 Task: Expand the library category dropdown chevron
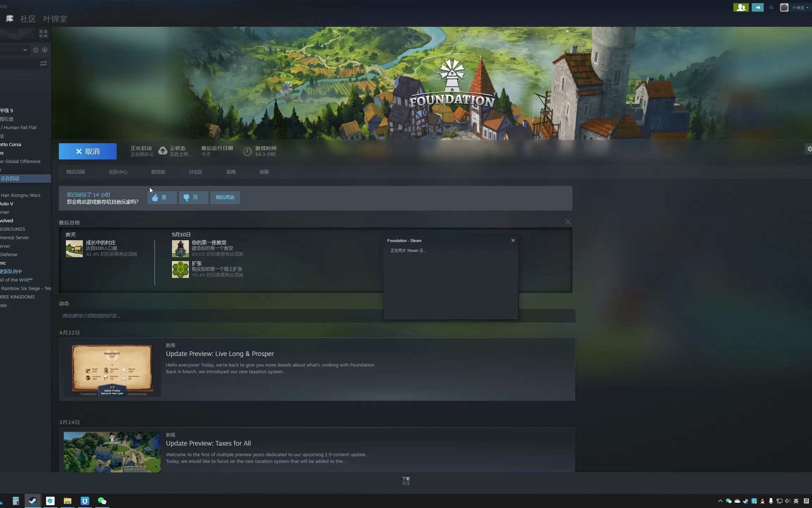coord(25,50)
